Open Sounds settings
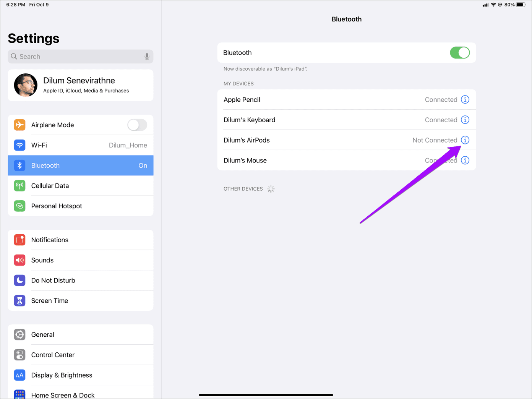This screenshot has height=399, width=532. pos(81,260)
